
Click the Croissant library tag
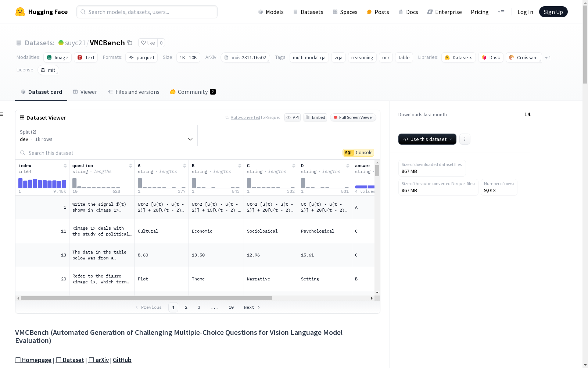click(524, 57)
